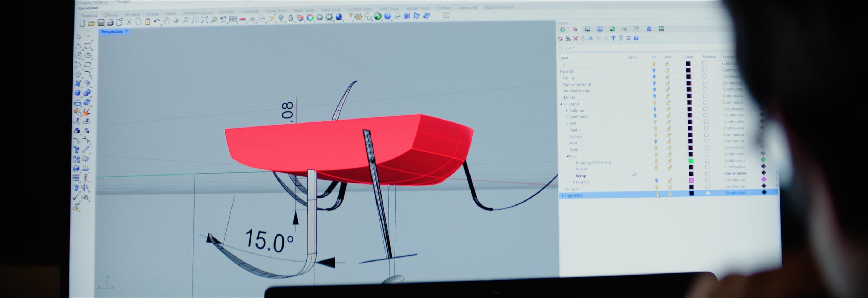Toggle visibility bulb for Manta layer
This screenshot has height=298, width=868.
654,96
